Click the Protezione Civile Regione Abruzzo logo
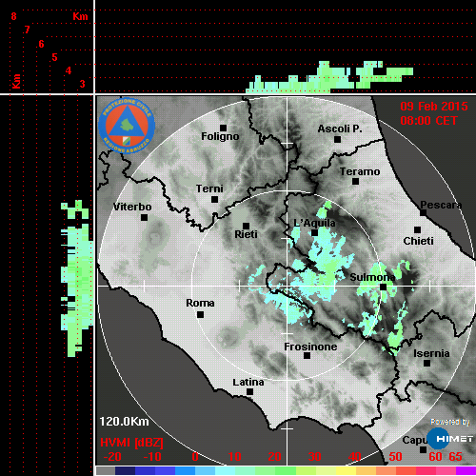Viewport: 476px width, 476px height. (127, 126)
